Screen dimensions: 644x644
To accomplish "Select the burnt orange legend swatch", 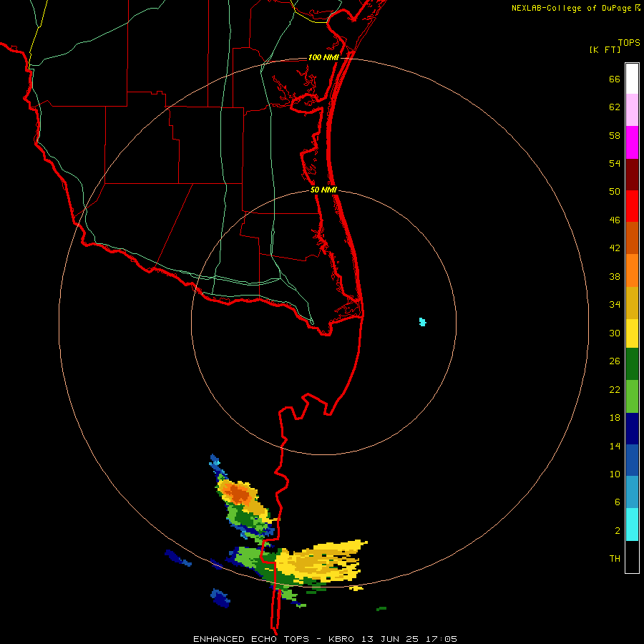I will click(632, 238).
